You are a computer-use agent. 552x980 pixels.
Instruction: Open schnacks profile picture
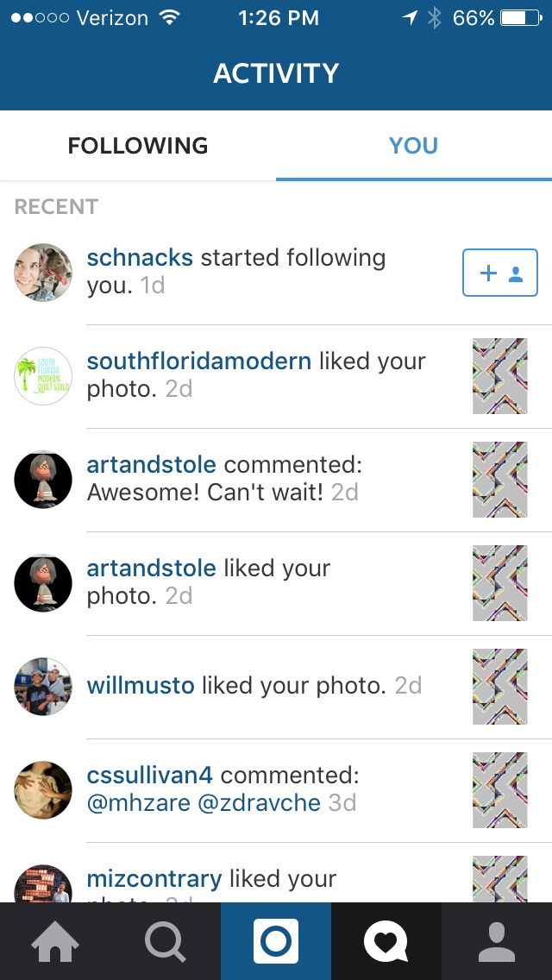pos(43,273)
